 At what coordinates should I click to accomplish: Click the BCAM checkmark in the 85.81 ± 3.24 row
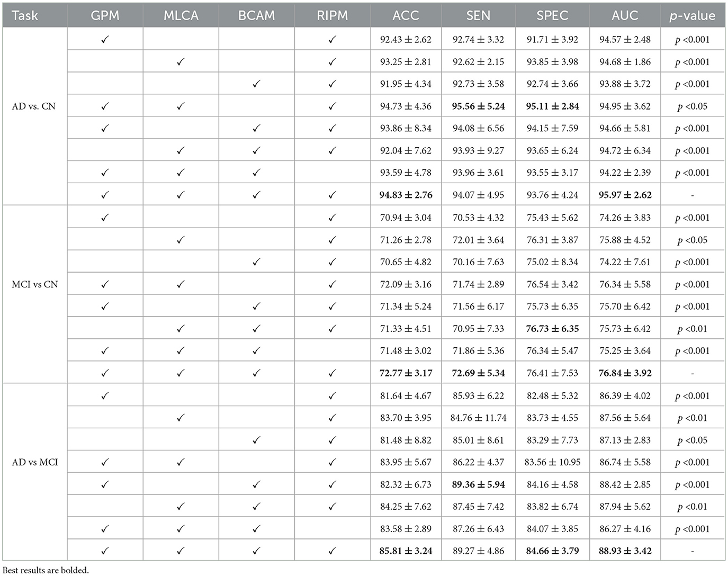point(257,551)
